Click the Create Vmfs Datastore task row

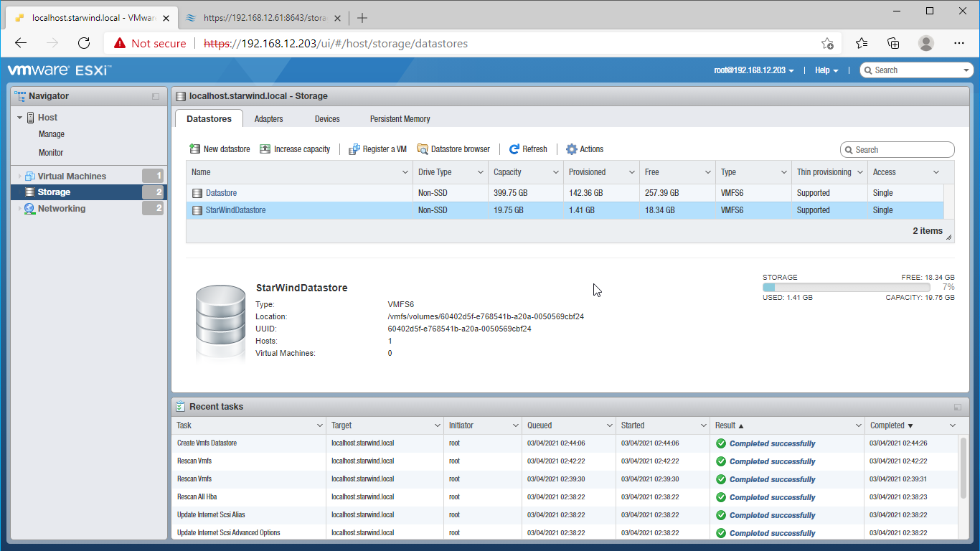tap(564, 443)
